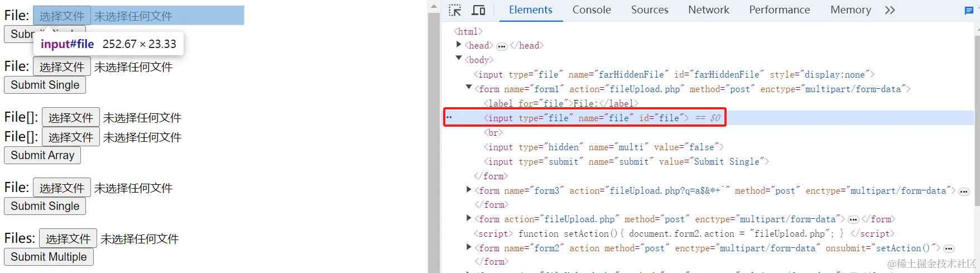Image resolution: width=980 pixels, height=273 pixels.
Task: Click the first File[]: label on the page
Action: [x=21, y=117]
